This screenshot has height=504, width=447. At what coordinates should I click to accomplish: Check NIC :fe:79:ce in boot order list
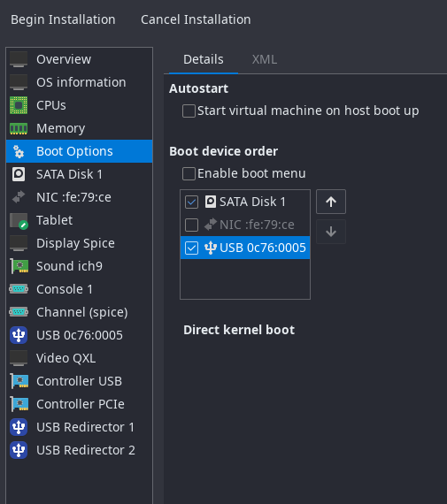point(191,225)
